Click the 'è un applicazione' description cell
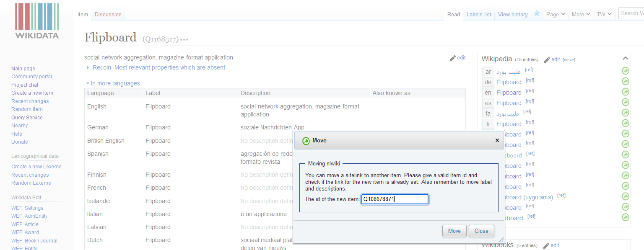Viewport: 644px width, 250px height. click(x=264, y=214)
